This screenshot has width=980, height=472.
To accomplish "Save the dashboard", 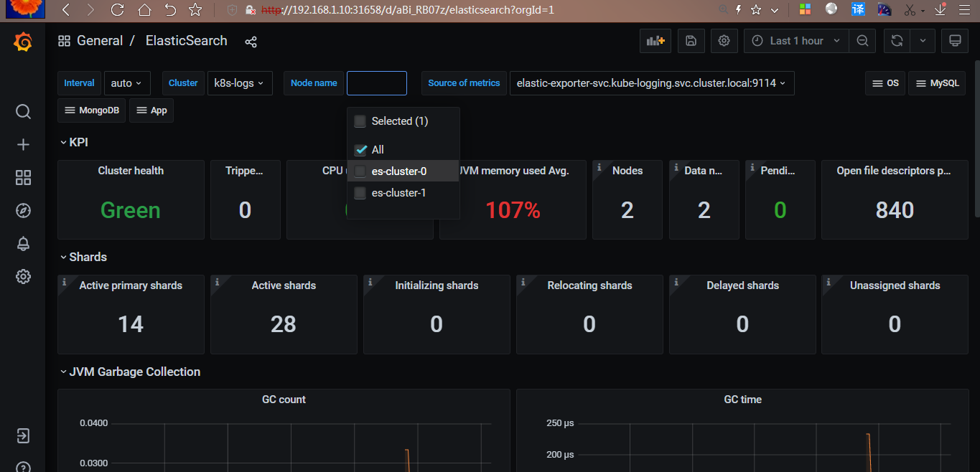I will pos(691,41).
